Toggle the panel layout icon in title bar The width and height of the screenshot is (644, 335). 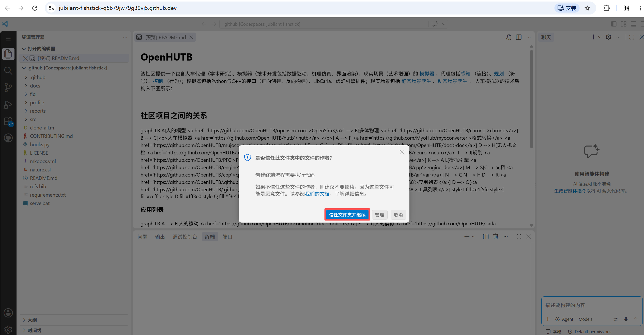pyautogui.click(x=634, y=24)
